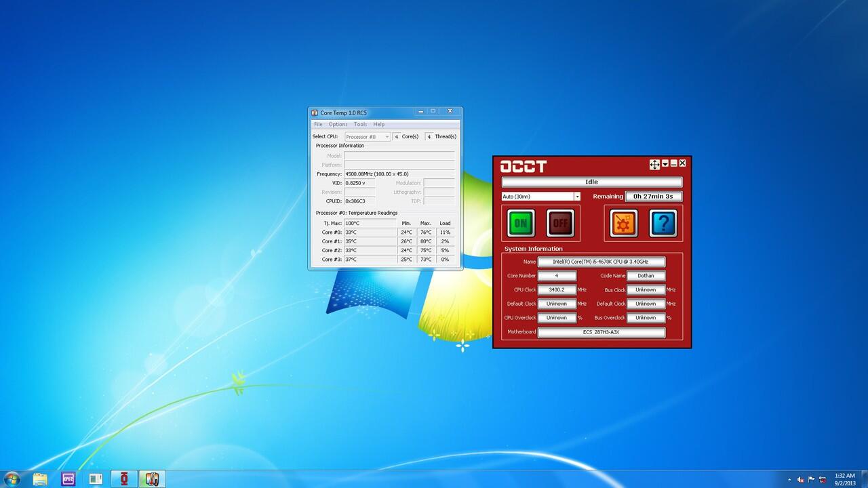
Task: Click the Tj. Max 100°C field
Action: tap(370, 223)
